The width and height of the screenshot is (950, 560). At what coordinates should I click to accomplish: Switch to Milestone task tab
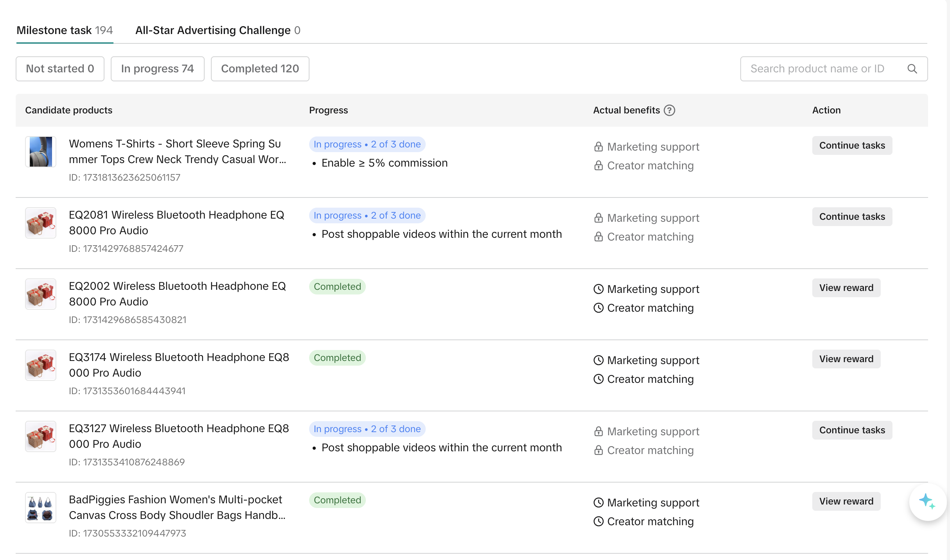[x=65, y=30]
